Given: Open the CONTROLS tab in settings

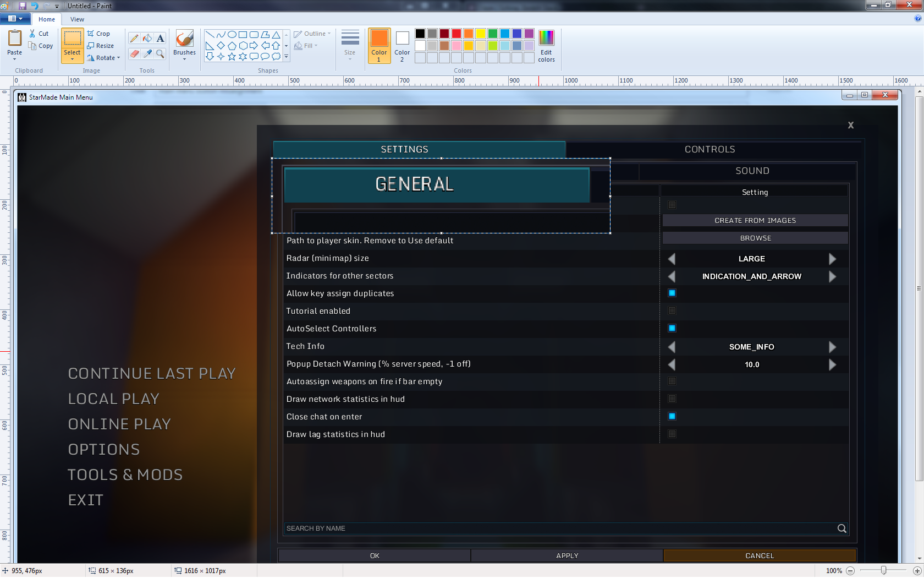Looking at the screenshot, I should [710, 149].
